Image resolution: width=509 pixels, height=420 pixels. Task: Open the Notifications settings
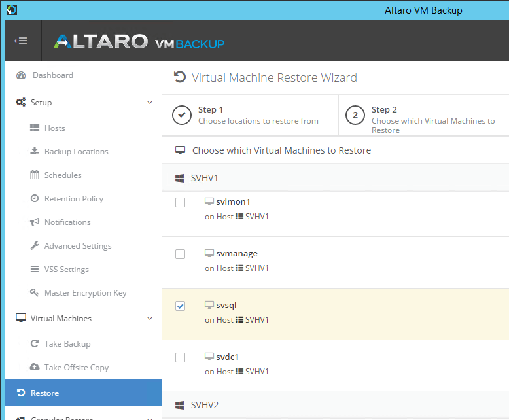click(x=67, y=222)
